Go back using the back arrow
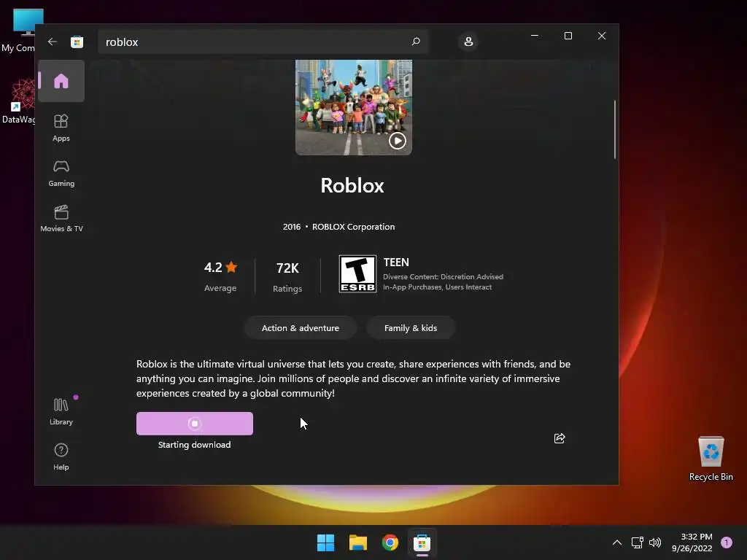This screenshot has width=747, height=560. click(53, 42)
